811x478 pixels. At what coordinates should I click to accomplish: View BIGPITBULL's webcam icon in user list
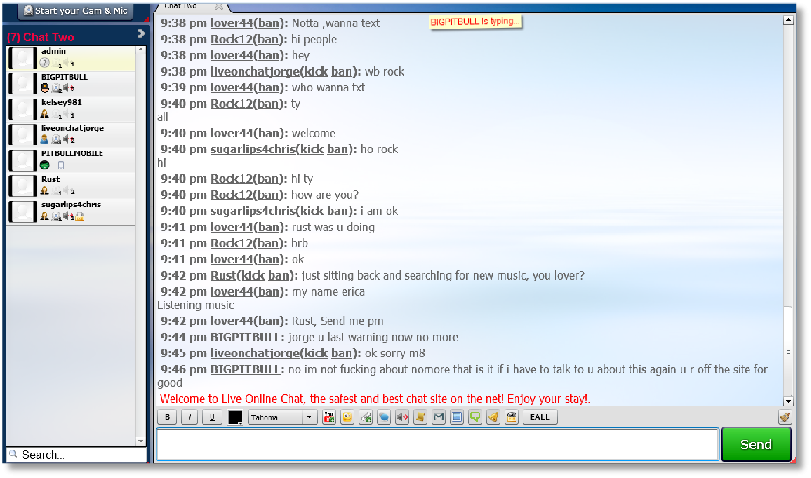pos(56,88)
